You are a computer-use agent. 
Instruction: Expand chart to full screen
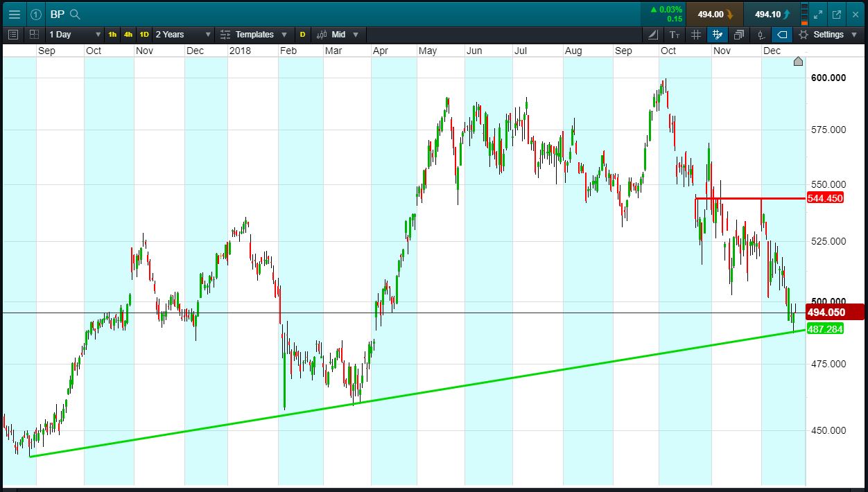tap(818, 14)
